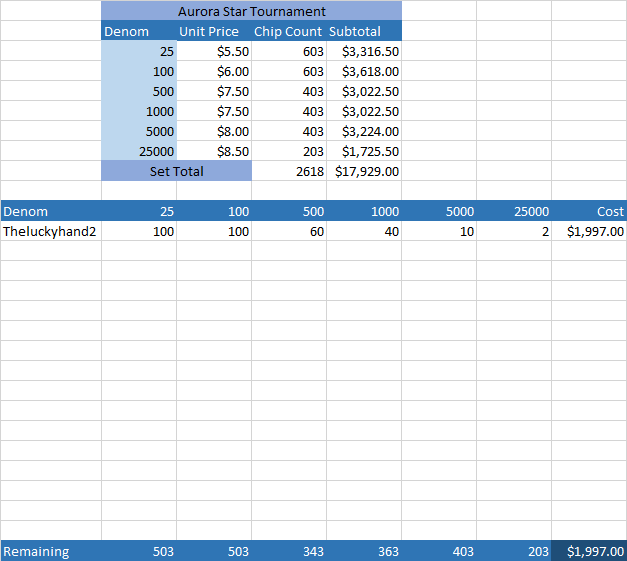Viewport: 627px width, 561px height.
Task: Click the remaining 363 chips cell
Action: 363,551
